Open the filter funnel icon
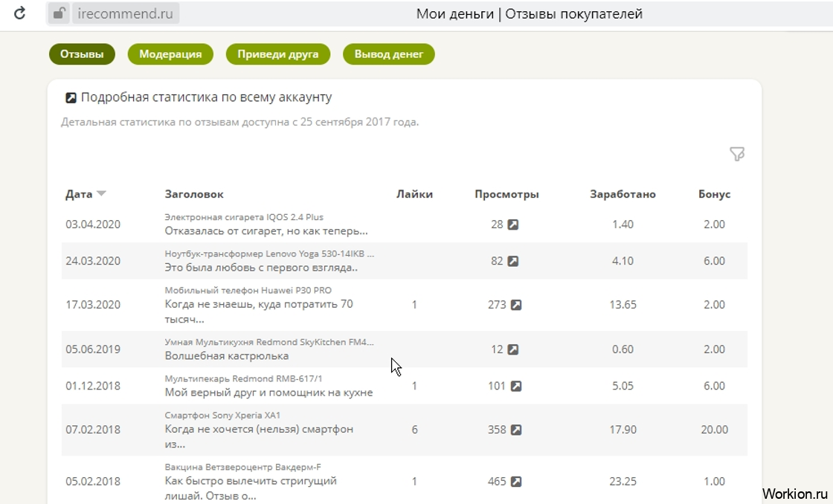 point(737,154)
